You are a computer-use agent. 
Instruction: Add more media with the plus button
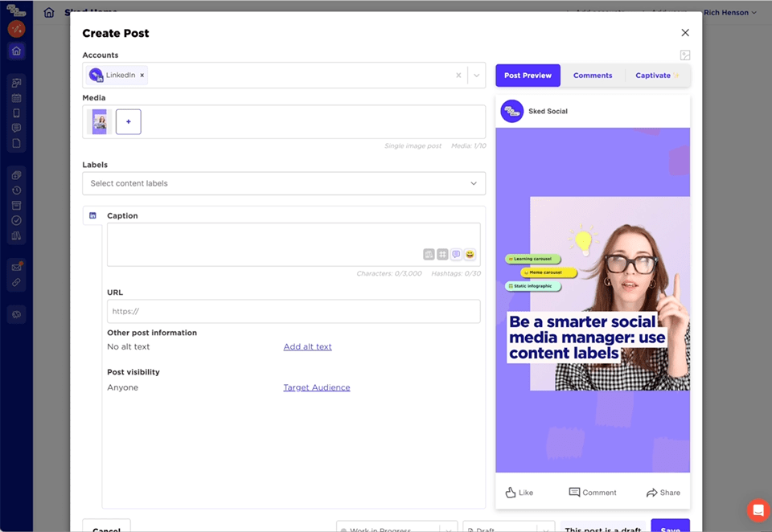coord(129,121)
